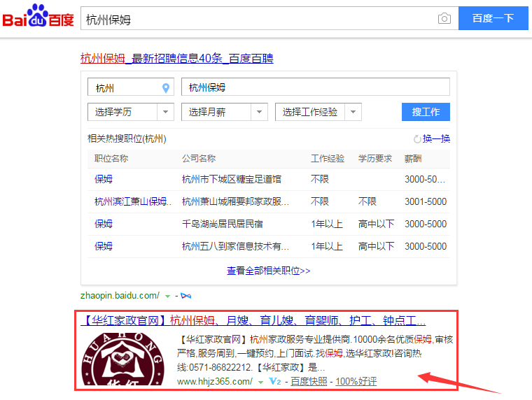The image size is (532, 400).
Task: Click the 换一换 link
Action: tap(436, 138)
